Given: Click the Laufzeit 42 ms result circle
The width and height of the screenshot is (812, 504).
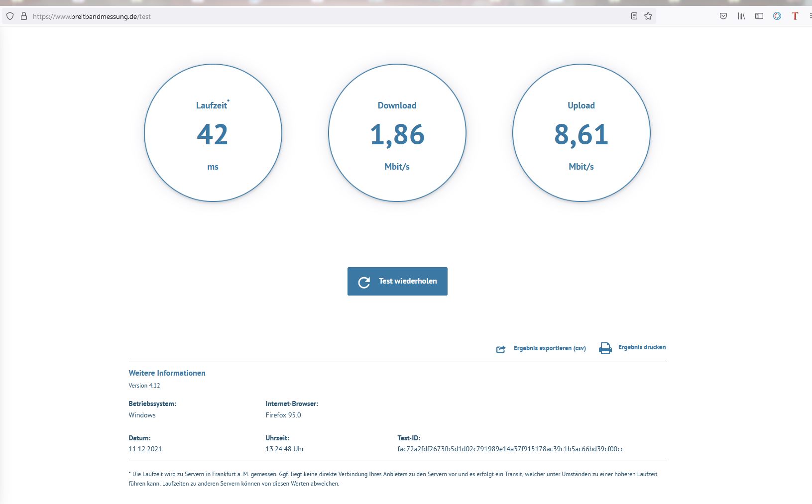Looking at the screenshot, I should tap(213, 133).
